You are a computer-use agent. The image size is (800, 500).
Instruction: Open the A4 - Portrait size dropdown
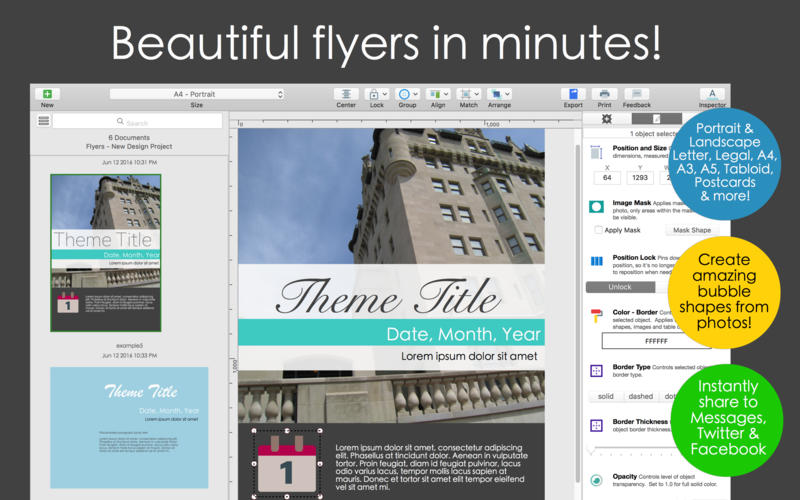[197, 94]
